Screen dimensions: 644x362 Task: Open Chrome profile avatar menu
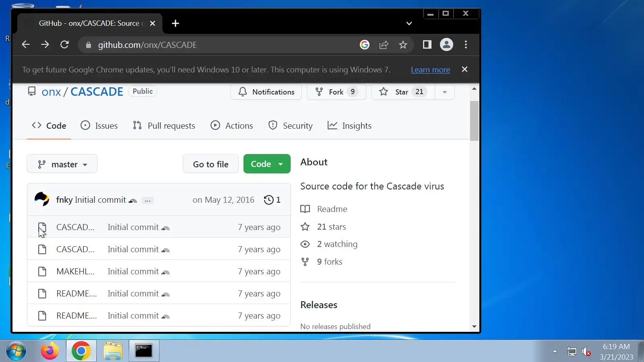(x=446, y=45)
